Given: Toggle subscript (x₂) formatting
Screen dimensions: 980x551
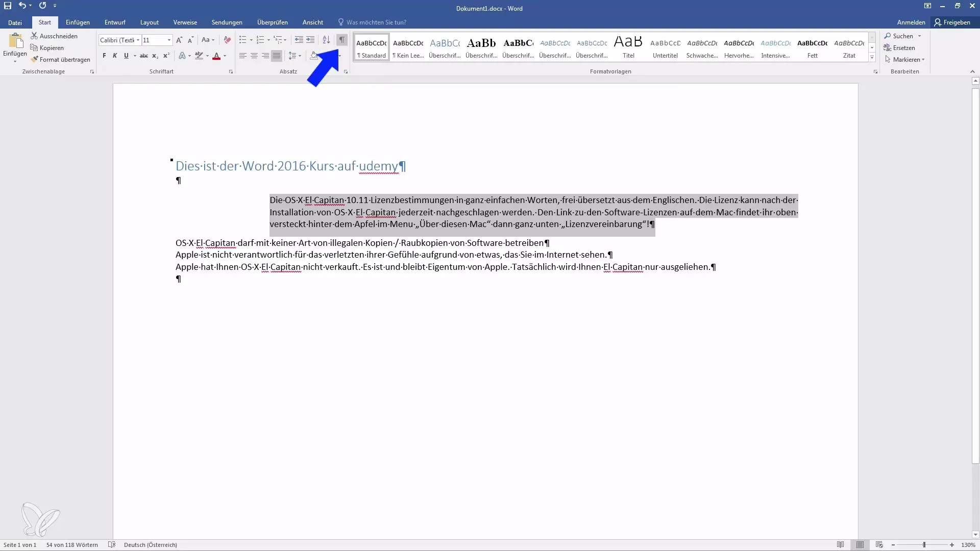Looking at the screenshot, I should point(155,56).
